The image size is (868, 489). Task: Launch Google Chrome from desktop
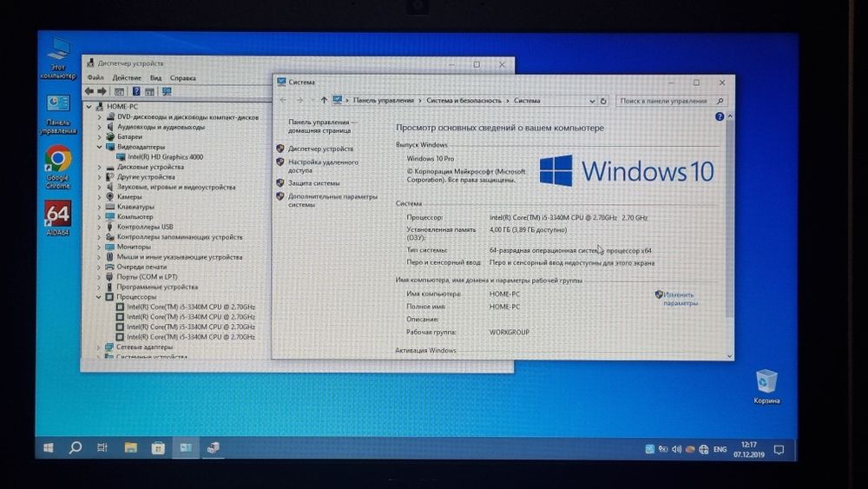pos(58,166)
